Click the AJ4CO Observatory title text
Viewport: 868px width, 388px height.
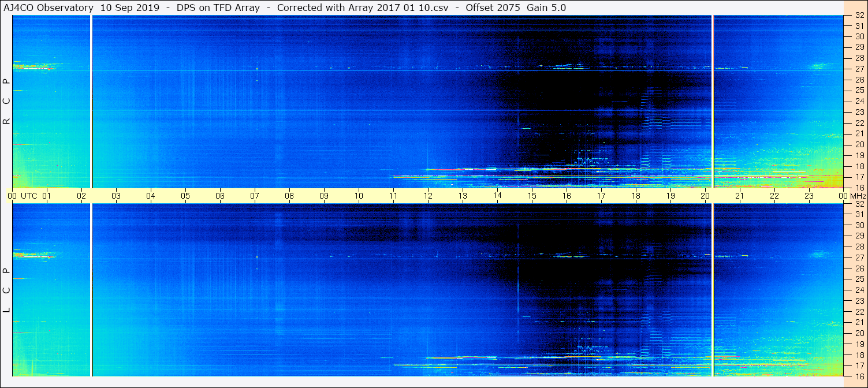(x=49, y=8)
